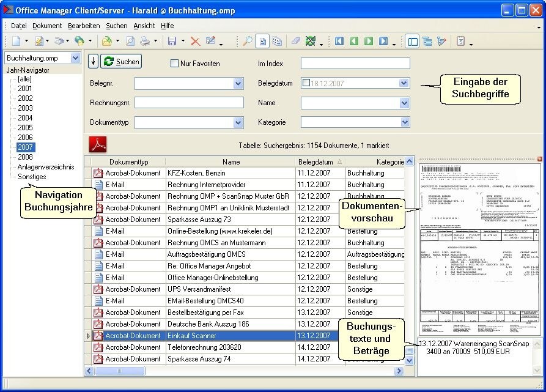Go to last record navigation icon
This screenshot has width=546, height=392.
[x=383, y=41]
